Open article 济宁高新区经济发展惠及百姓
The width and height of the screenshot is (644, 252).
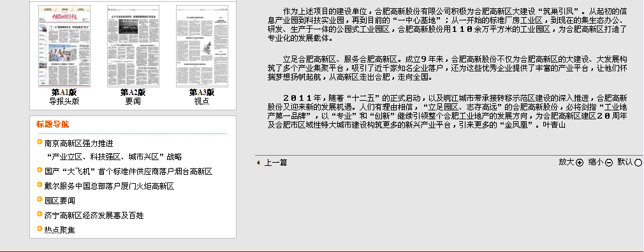pyautogui.click(x=94, y=216)
